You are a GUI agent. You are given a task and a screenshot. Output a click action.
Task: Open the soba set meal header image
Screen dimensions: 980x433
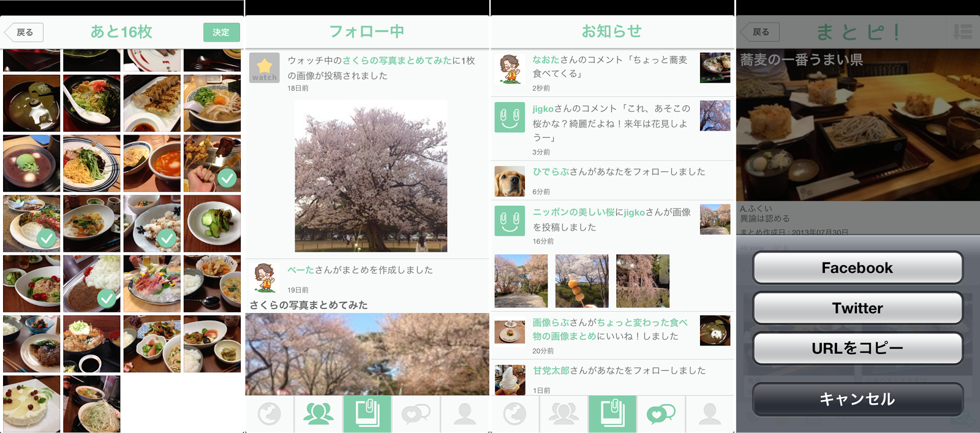point(858,125)
